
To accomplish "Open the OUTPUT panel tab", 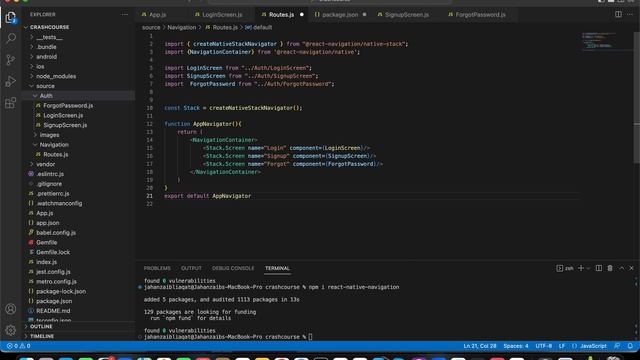I will point(191,268).
